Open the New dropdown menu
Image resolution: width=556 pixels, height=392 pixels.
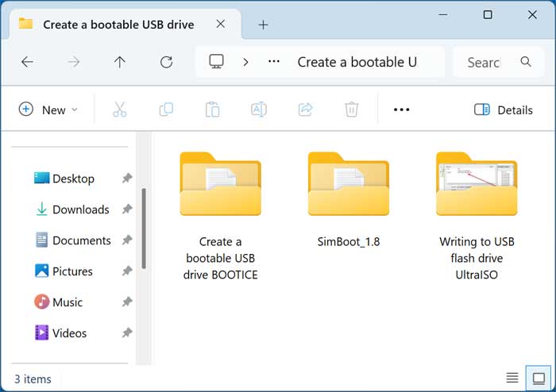[48, 110]
